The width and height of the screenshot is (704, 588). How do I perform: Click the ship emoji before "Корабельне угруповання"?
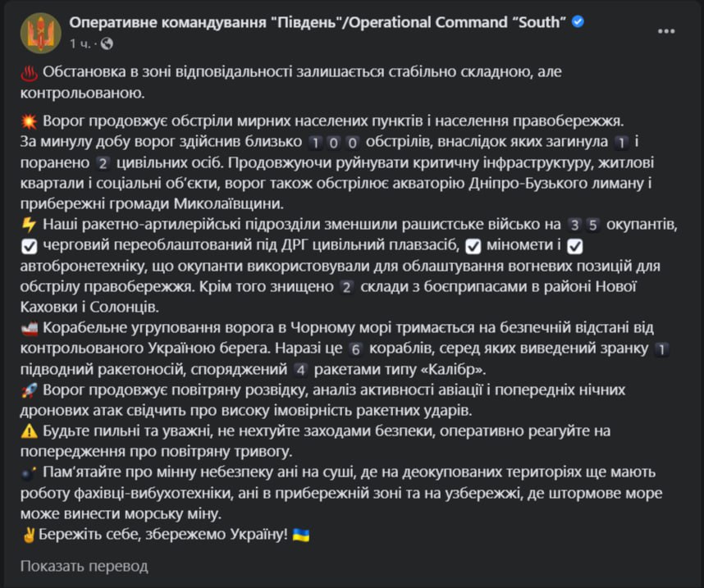pos(28,329)
